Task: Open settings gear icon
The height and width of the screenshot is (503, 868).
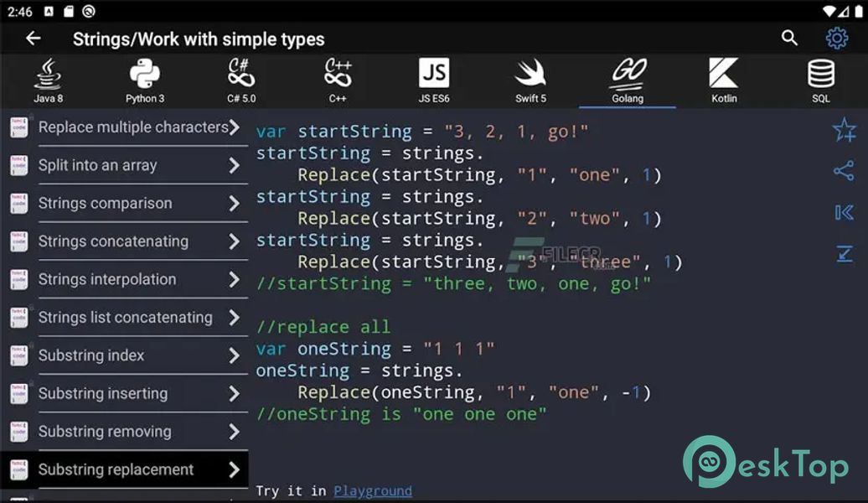Action: [836, 39]
